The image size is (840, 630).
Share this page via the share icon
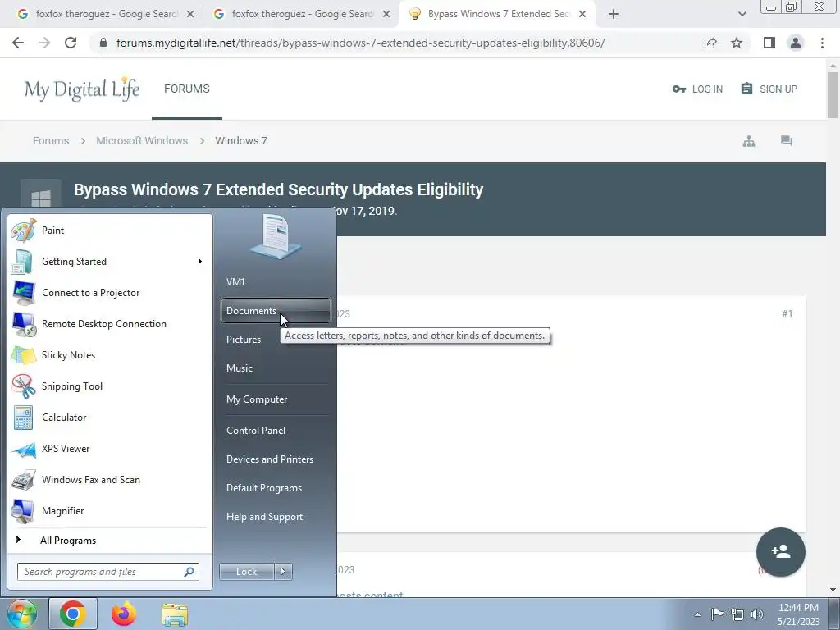[x=710, y=43]
